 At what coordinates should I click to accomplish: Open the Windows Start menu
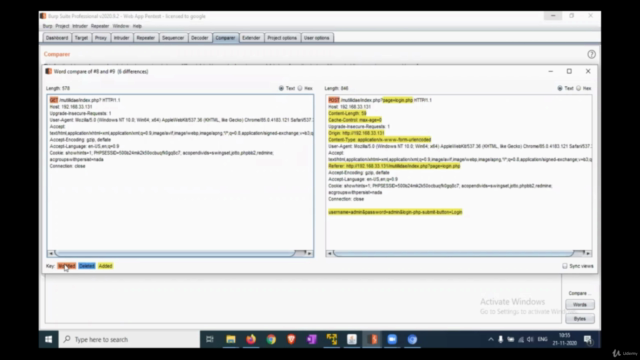49,339
